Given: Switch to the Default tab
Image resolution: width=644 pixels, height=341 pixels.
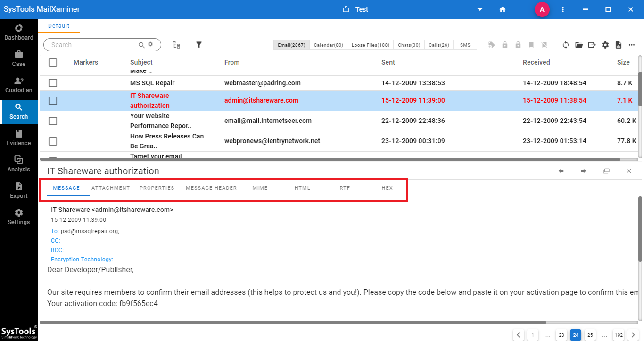Looking at the screenshot, I should click(x=59, y=26).
